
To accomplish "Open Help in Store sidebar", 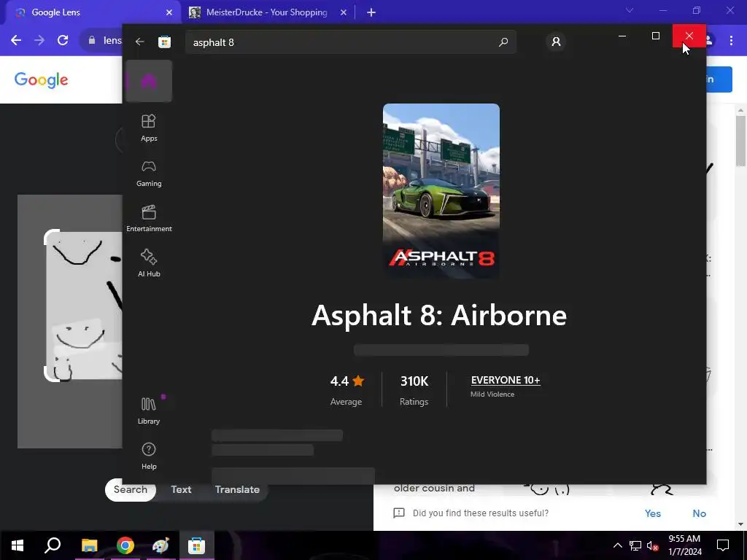I will click(149, 456).
